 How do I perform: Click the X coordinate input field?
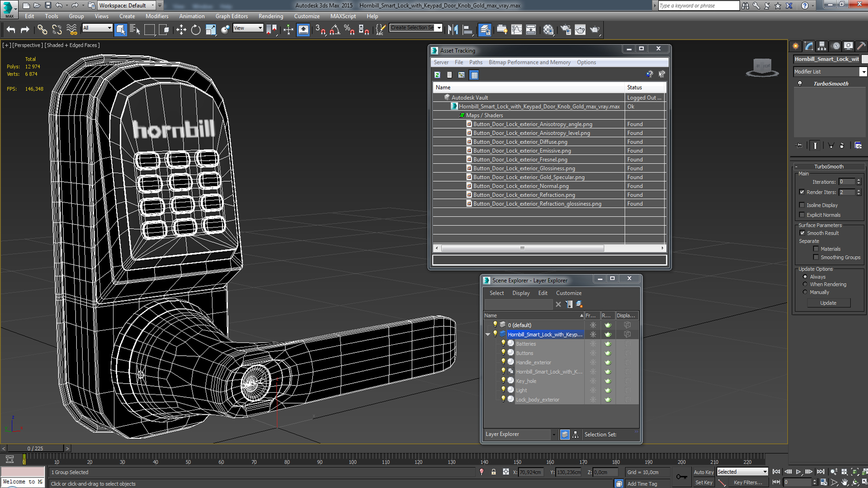[530, 472]
